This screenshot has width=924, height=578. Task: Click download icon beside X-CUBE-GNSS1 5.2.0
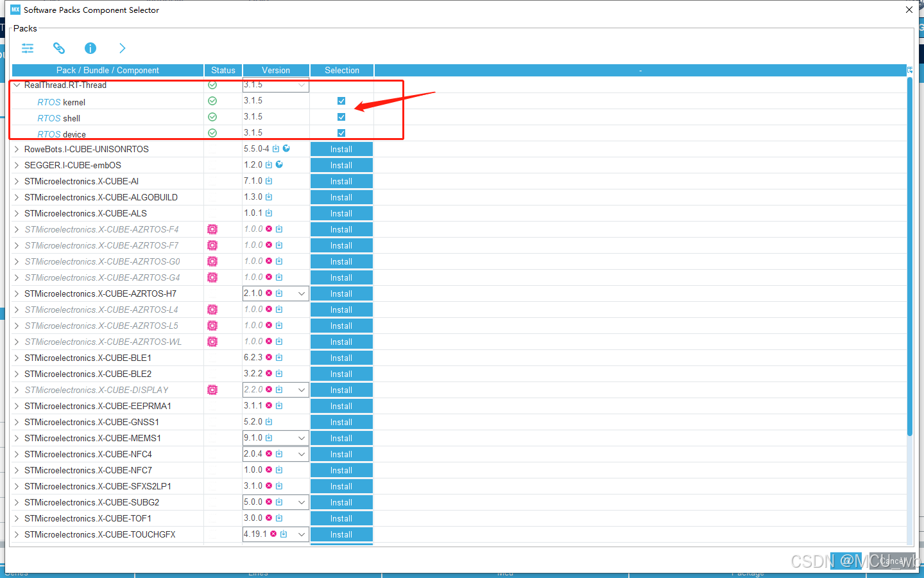point(269,421)
